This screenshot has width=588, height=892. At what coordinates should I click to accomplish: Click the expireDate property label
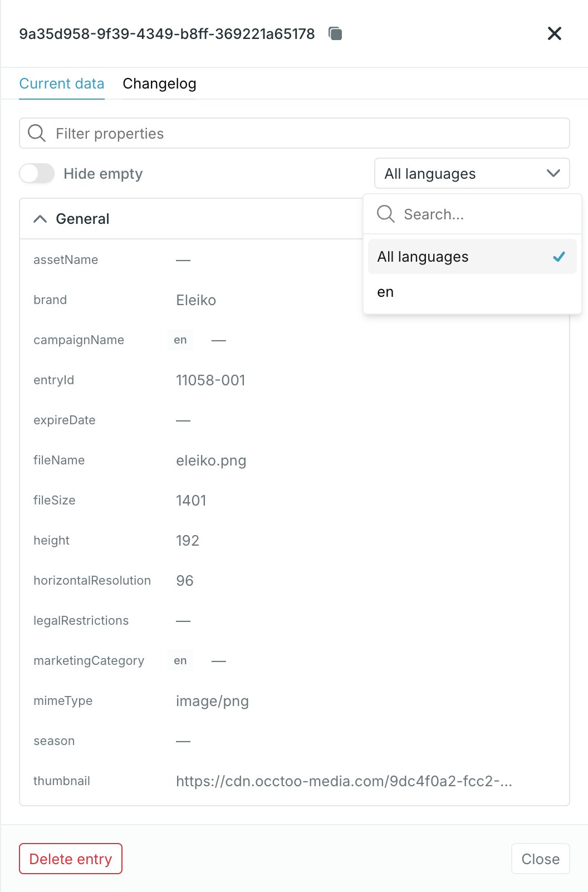(x=64, y=420)
